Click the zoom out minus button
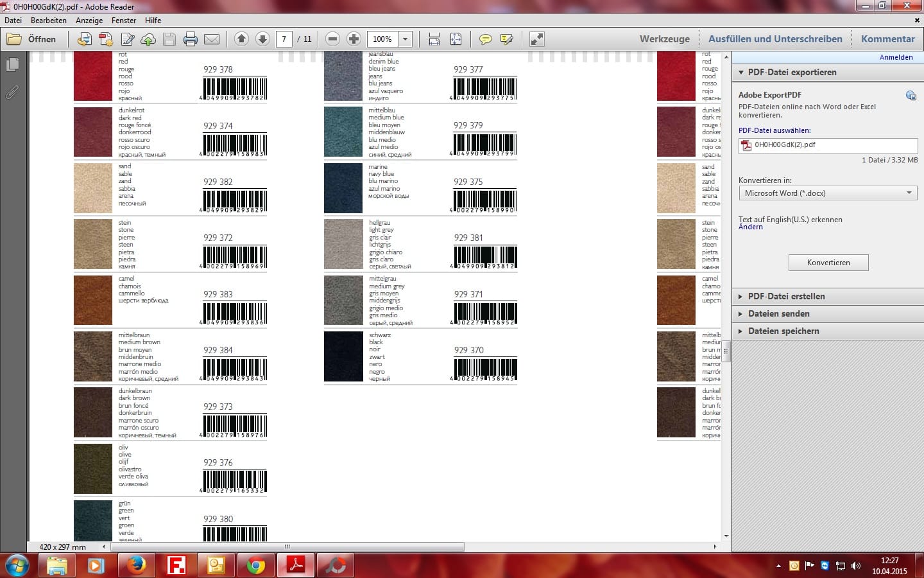 (x=332, y=39)
